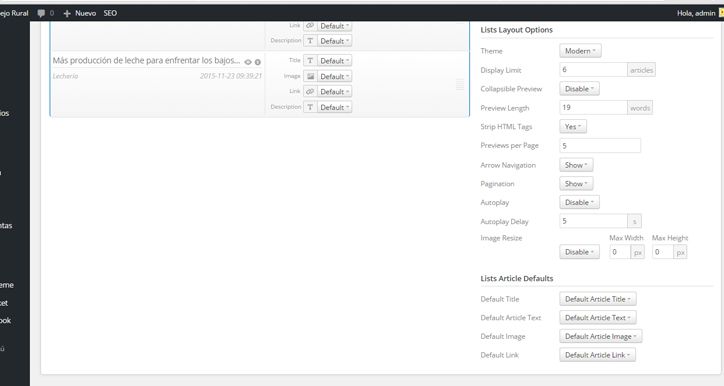Click the comments bubble icon in the admin bar

pos(41,13)
